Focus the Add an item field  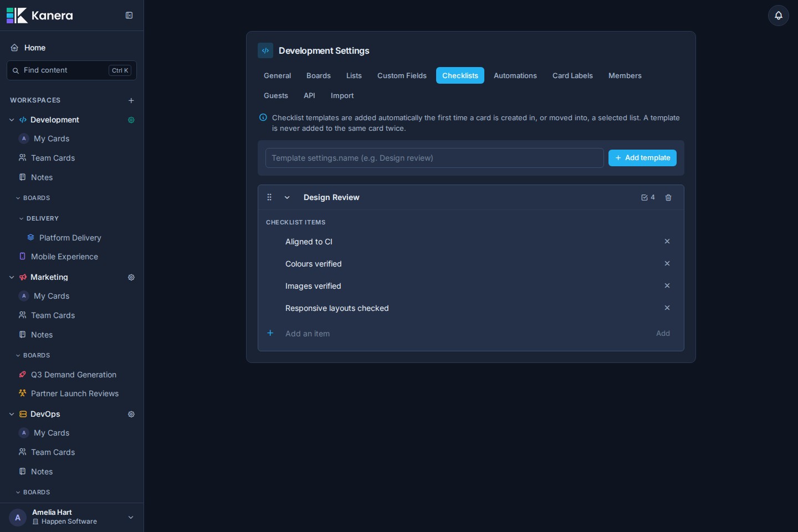pyautogui.click(x=465, y=334)
